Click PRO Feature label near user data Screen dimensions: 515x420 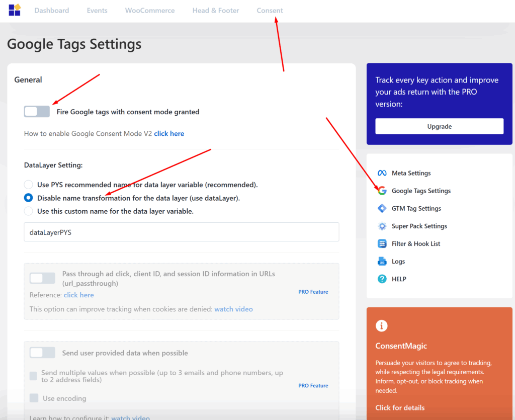point(313,385)
